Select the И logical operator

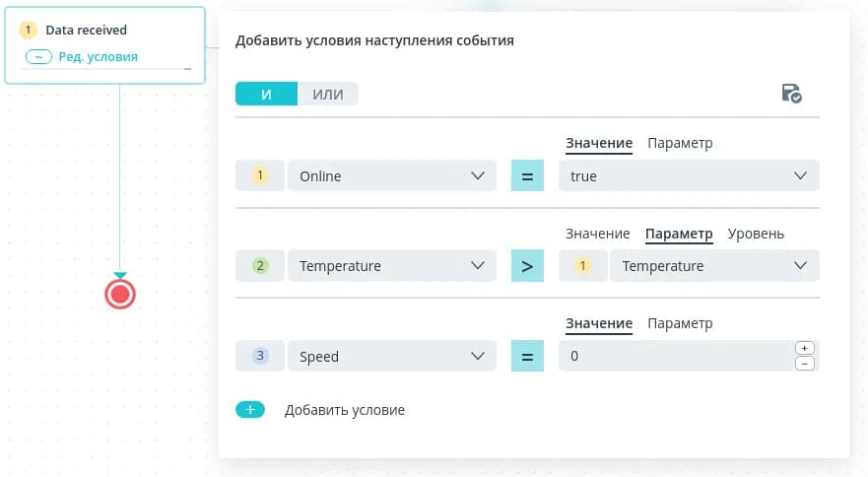266,94
